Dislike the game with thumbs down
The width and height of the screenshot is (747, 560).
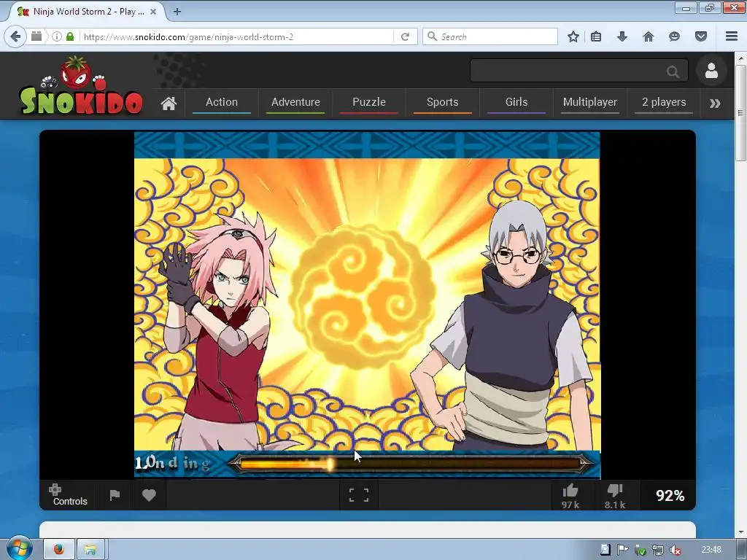614,496
